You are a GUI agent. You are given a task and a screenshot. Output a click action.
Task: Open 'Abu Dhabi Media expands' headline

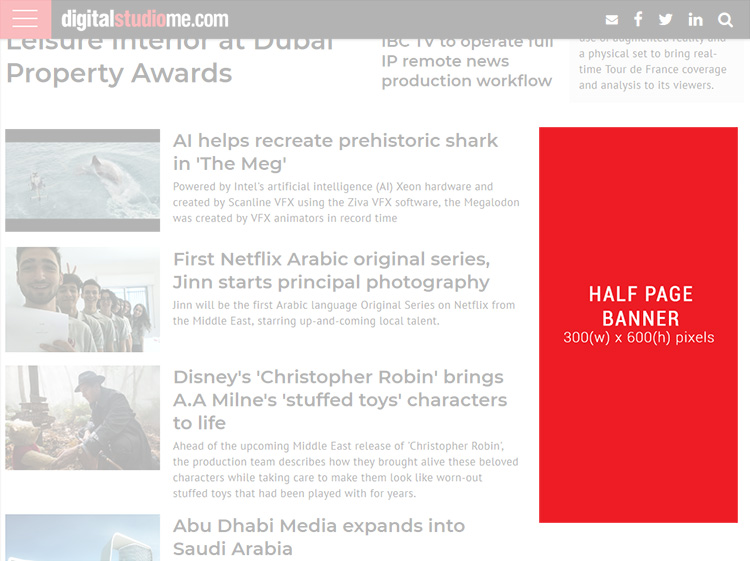[319, 537]
